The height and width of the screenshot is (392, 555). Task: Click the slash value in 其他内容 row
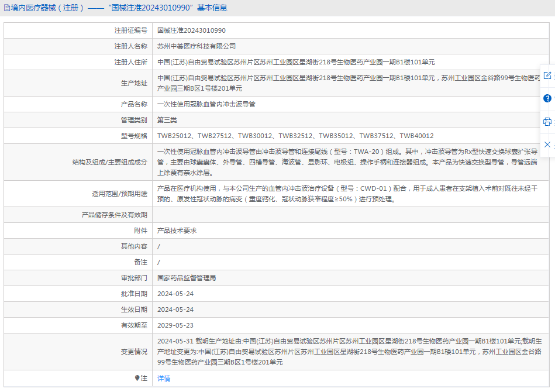tap(158, 246)
